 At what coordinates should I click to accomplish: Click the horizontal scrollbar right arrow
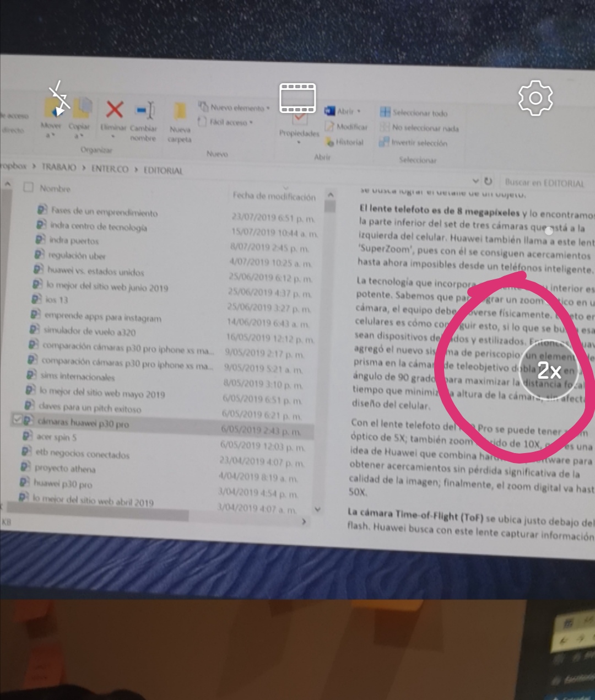coord(304,521)
